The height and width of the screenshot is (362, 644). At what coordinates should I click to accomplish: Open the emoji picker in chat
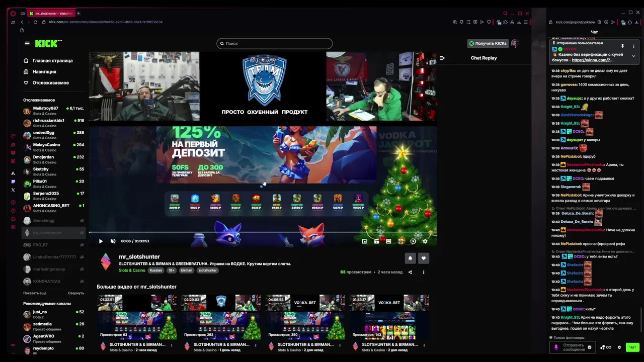click(x=590, y=347)
